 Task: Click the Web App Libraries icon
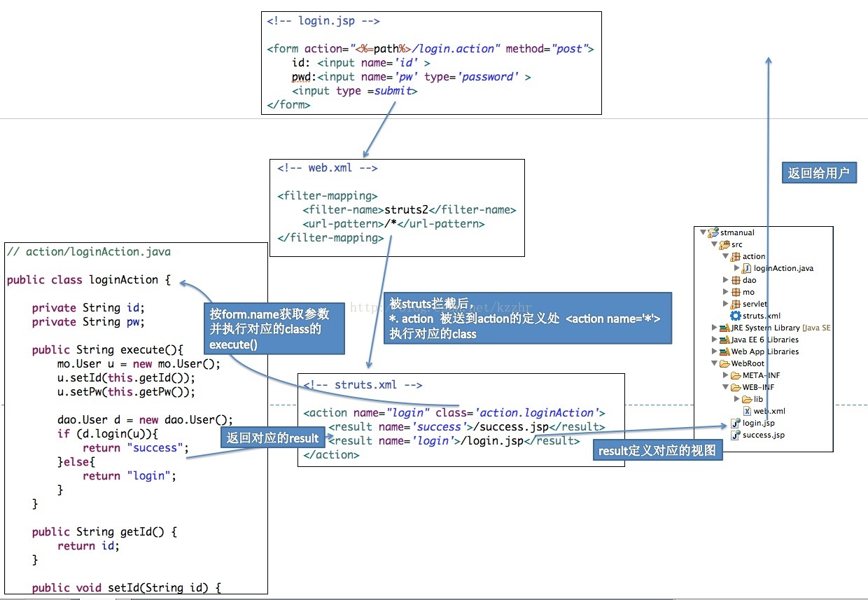(724, 351)
